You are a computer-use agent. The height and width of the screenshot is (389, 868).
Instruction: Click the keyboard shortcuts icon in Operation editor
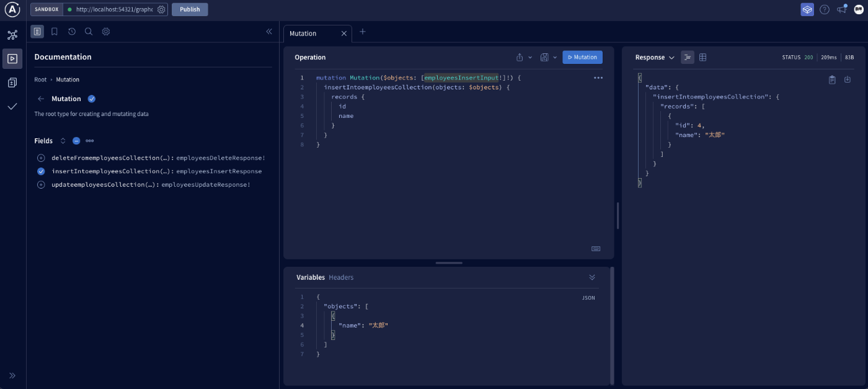[596, 249]
